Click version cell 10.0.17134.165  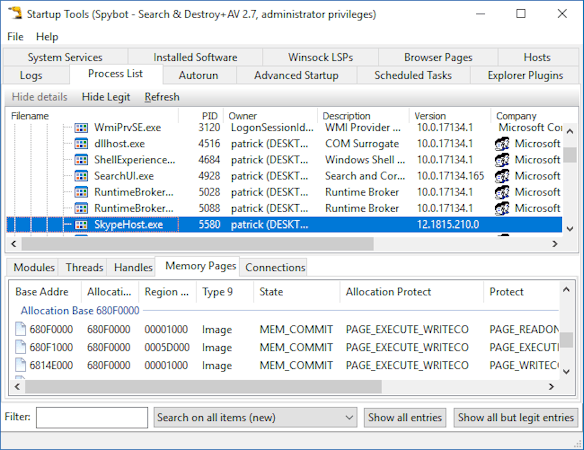450,176
